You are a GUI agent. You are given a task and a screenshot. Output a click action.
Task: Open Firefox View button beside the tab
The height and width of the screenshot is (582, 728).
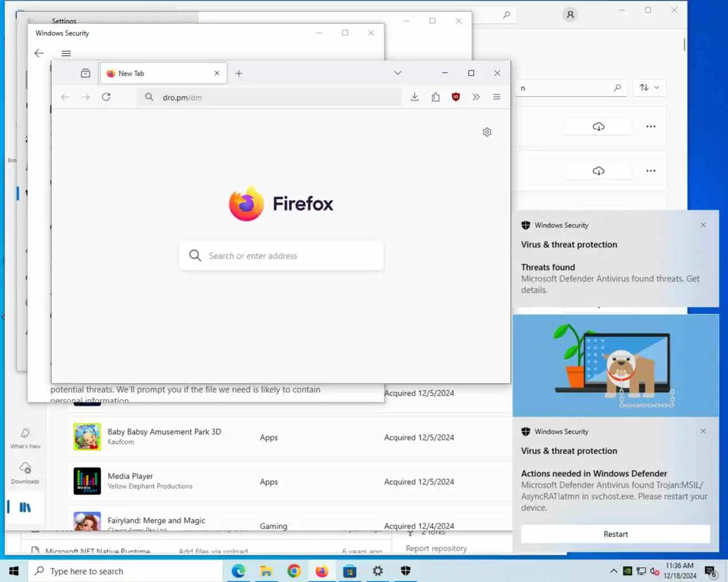click(x=85, y=73)
